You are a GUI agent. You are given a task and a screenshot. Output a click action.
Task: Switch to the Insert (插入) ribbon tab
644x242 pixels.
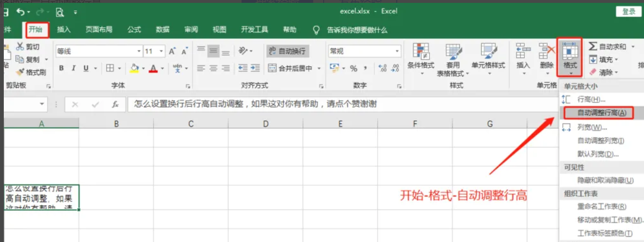point(64,29)
